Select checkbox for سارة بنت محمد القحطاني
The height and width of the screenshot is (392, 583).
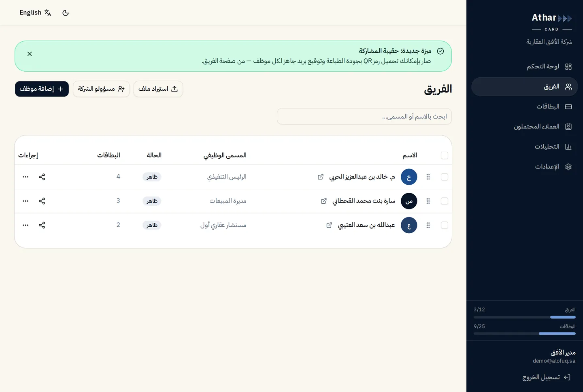[x=445, y=201]
